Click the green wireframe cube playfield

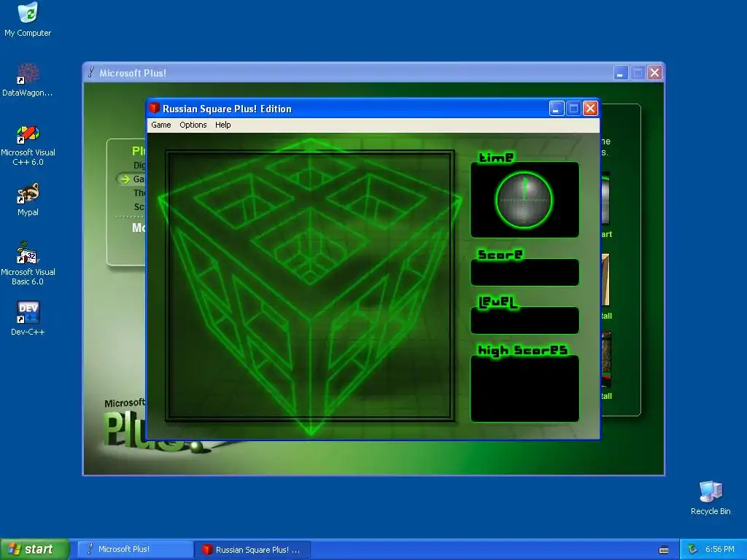pos(310,286)
